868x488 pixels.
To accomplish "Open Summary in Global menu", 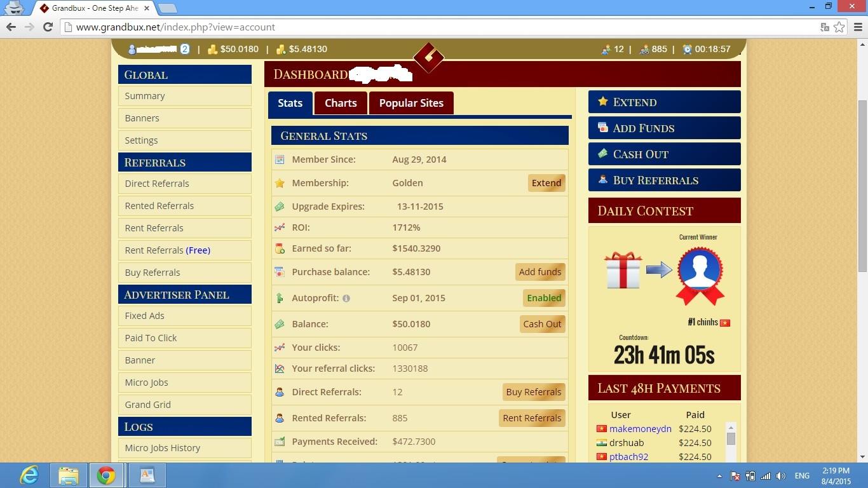I will 185,96.
